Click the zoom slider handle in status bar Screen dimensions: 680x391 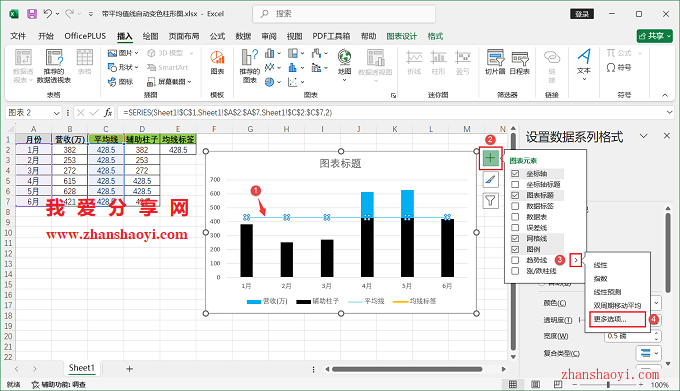[x=608, y=384]
